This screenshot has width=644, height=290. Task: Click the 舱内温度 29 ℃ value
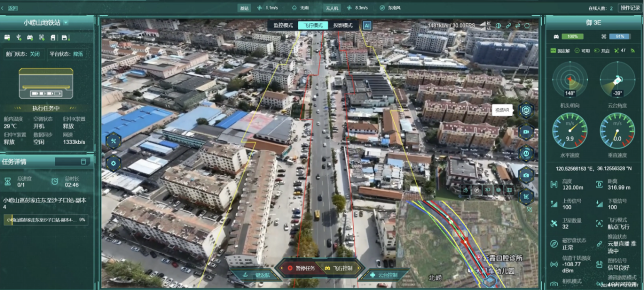coord(10,126)
